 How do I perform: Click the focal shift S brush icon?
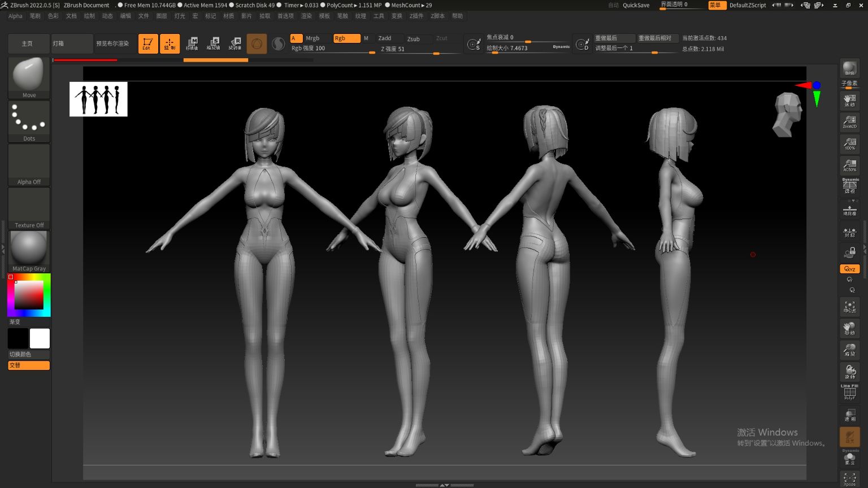pos(474,43)
